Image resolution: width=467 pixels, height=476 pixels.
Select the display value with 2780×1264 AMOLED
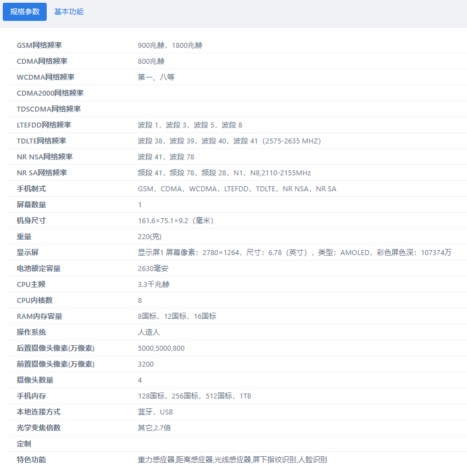pyautogui.click(x=294, y=252)
